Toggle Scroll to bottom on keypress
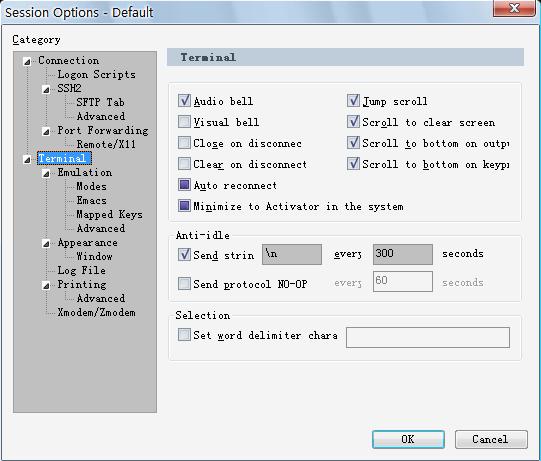 click(353, 164)
